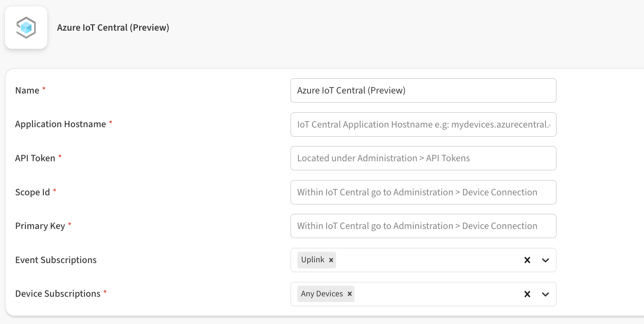Click the API Token label
644x324 pixels.
click(x=35, y=158)
